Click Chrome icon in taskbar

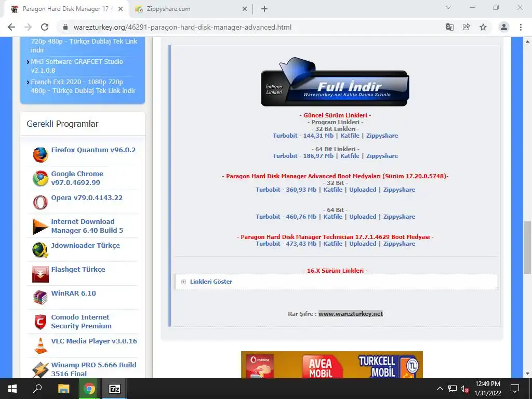click(x=89, y=389)
